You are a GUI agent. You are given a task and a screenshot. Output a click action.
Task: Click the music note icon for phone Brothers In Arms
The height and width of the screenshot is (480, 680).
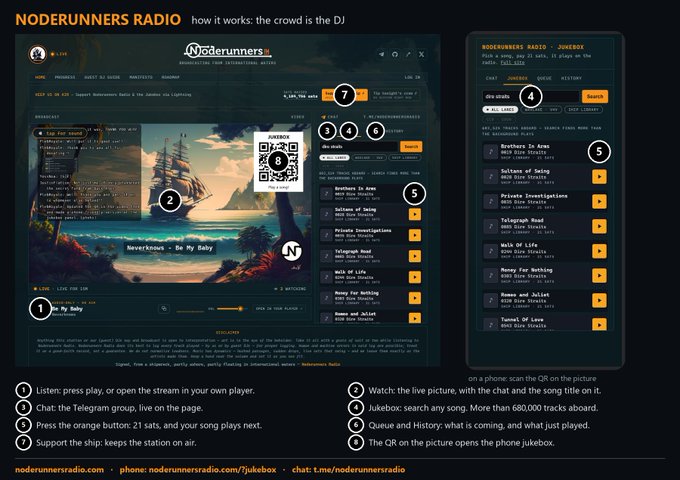tap(490, 152)
